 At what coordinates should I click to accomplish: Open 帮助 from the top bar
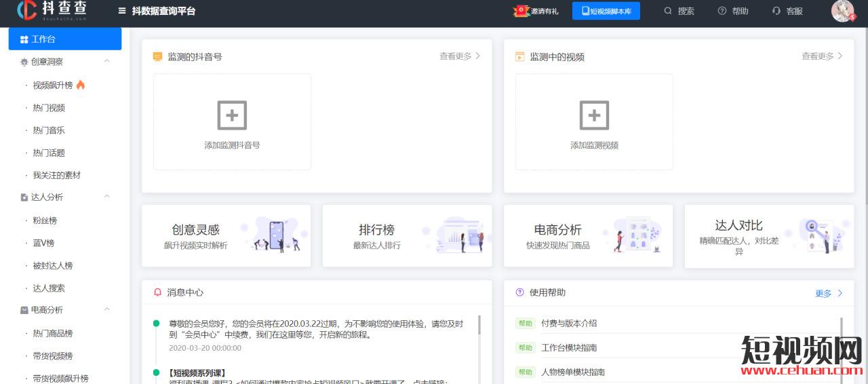tap(733, 11)
